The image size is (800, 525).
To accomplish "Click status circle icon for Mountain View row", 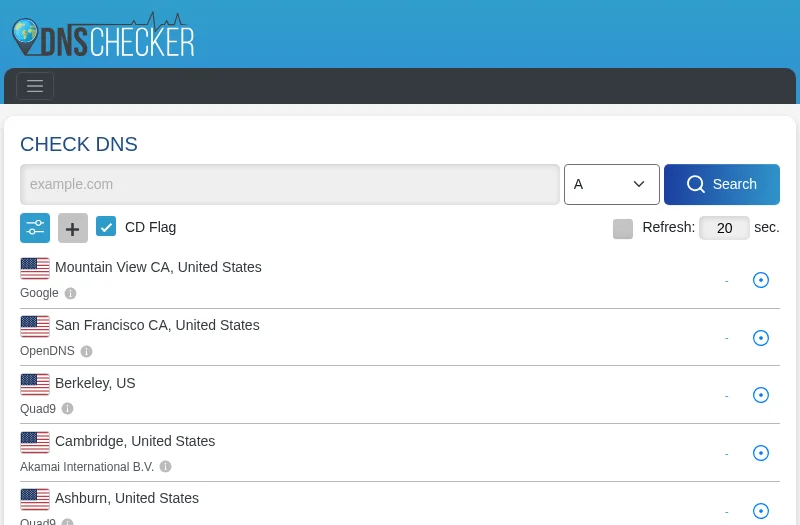I will (761, 280).
